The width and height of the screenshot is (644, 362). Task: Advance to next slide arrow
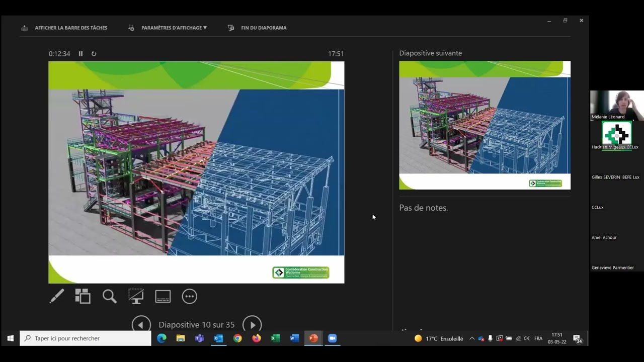pos(252,325)
